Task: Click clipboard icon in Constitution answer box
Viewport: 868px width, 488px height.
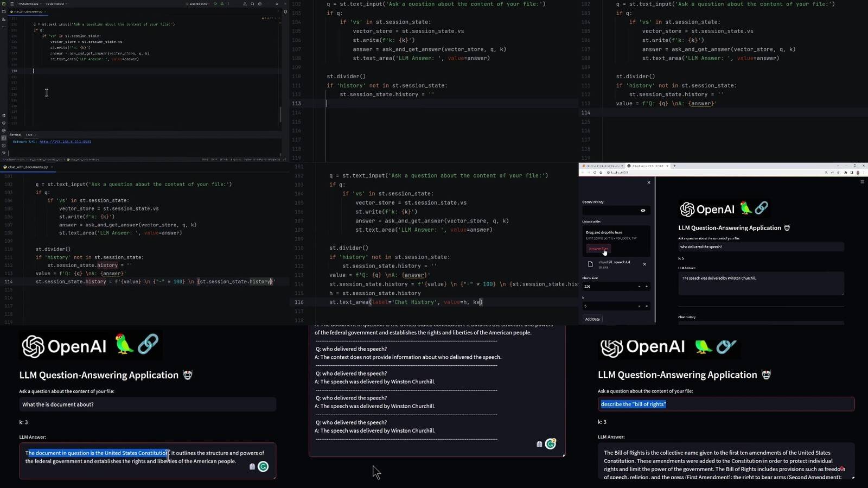Action: click(252, 466)
